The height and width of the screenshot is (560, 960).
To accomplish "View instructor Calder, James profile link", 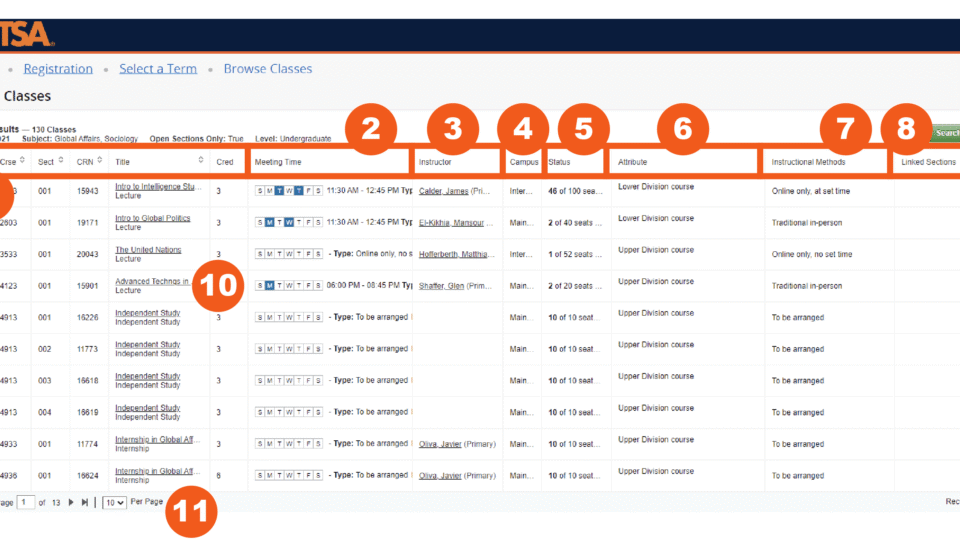I will [x=443, y=191].
